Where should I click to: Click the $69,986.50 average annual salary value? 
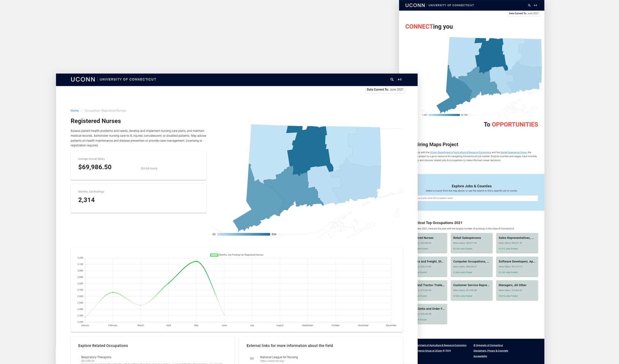pos(95,167)
